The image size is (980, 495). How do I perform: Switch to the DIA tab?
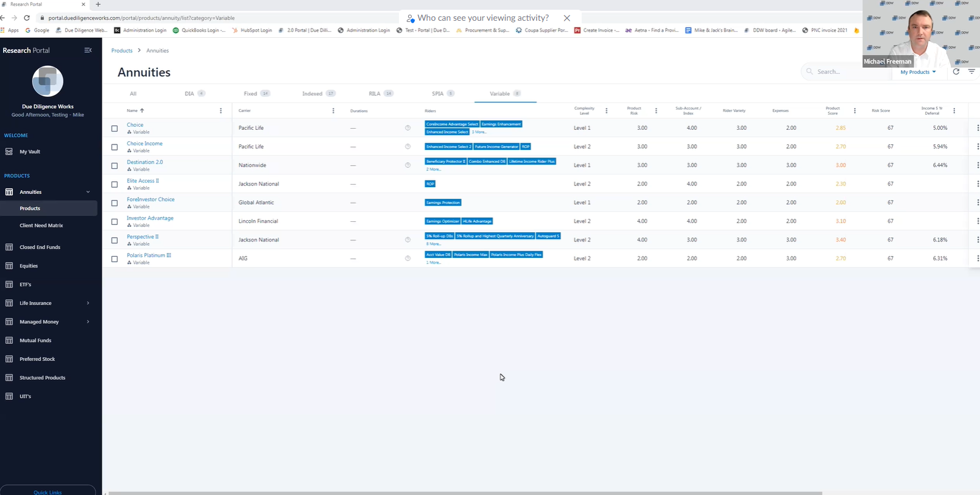click(195, 93)
